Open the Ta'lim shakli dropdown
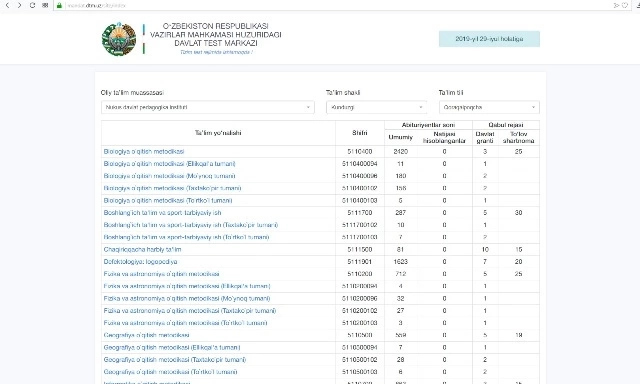 coord(376,107)
